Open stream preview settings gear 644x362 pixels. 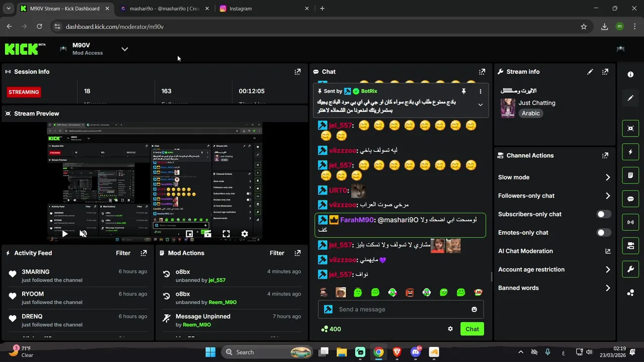(x=245, y=234)
